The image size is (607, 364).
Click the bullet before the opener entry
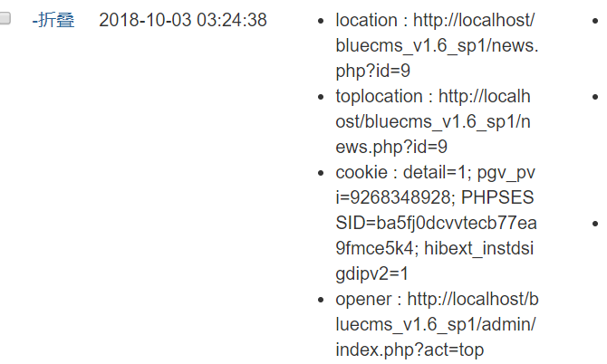[323, 300]
